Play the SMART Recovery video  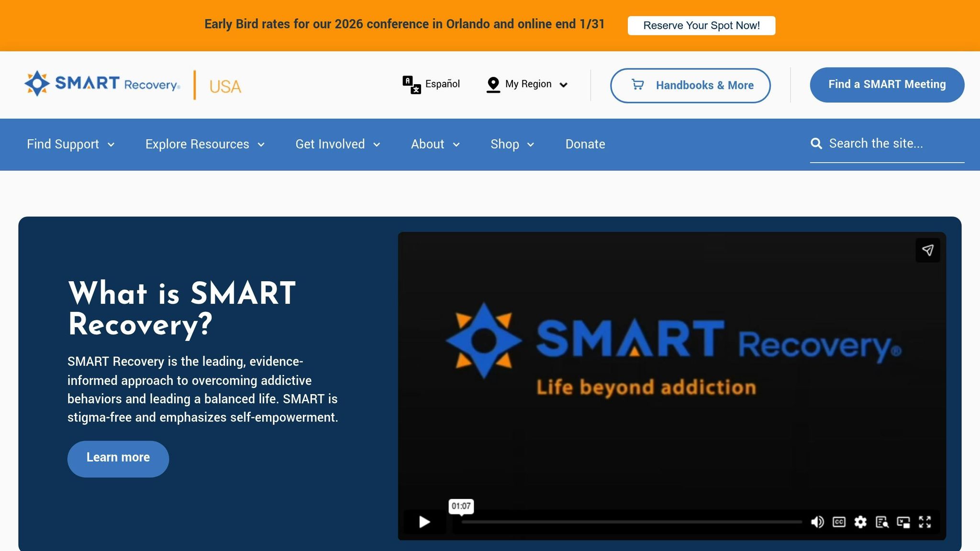[x=424, y=522]
